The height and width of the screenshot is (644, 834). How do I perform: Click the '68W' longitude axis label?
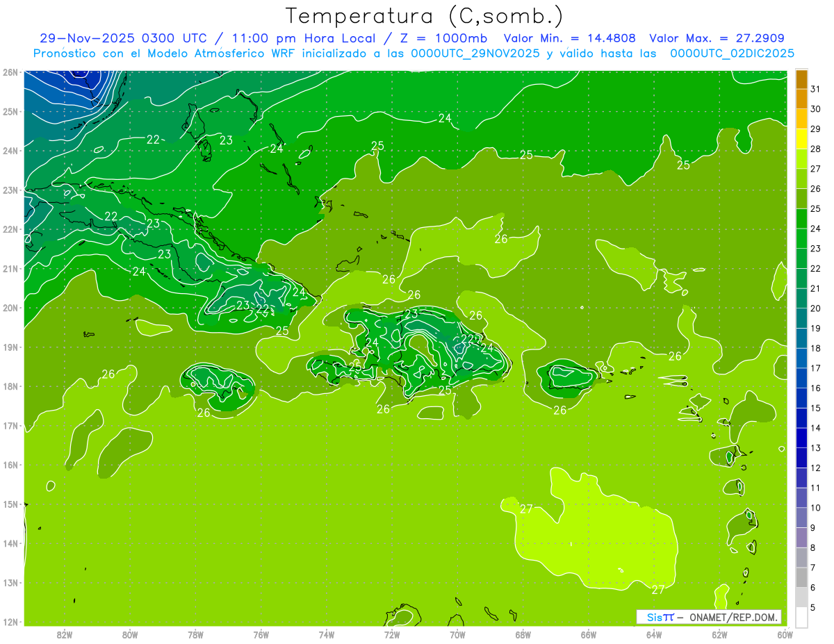tap(523, 634)
